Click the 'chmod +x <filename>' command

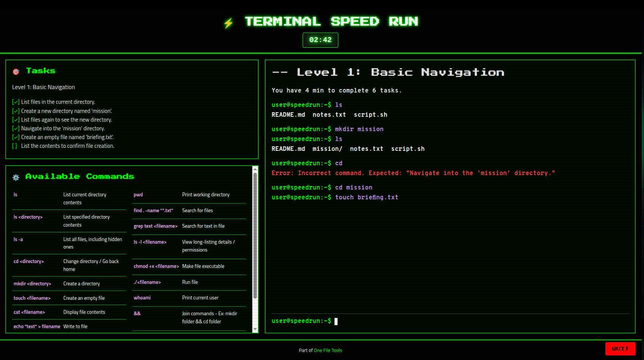pyautogui.click(x=156, y=266)
